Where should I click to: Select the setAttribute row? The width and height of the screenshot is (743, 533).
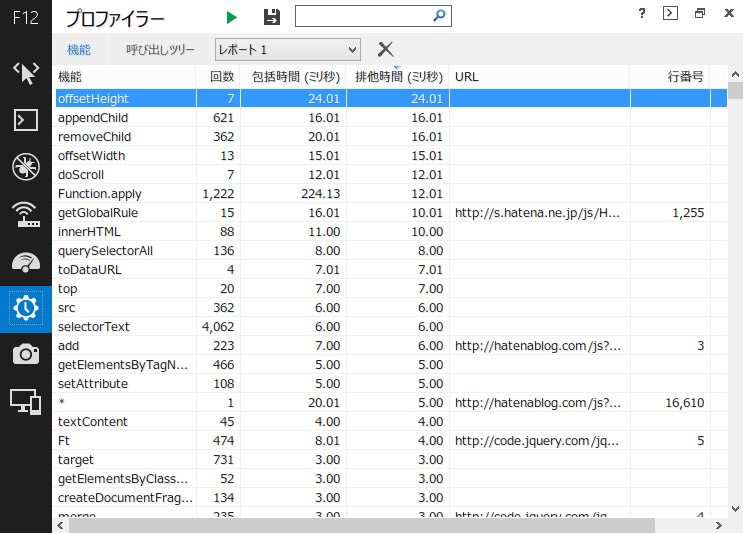click(x=391, y=384)
